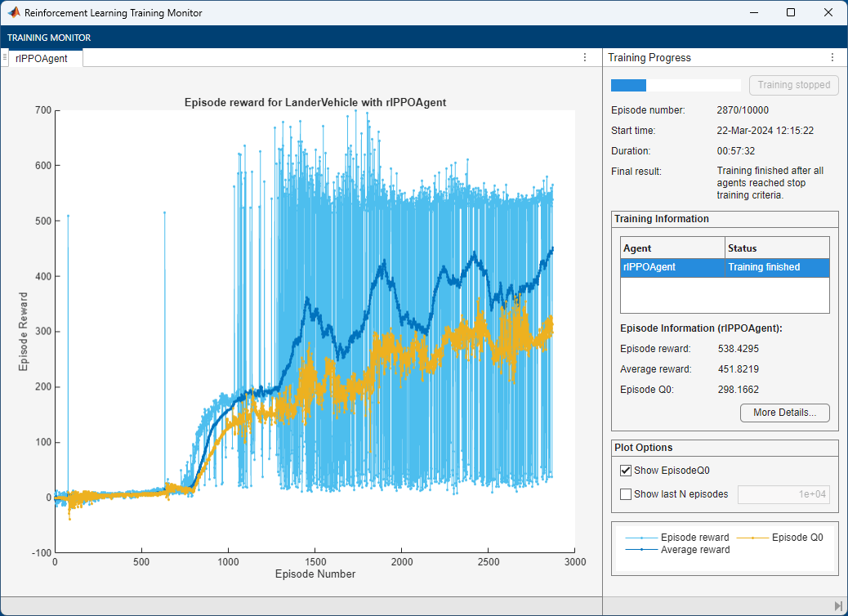Click the Episode Reward y-axis label
Screen dimensions: 848x616
pyautogui.click(x=23, y=332)
